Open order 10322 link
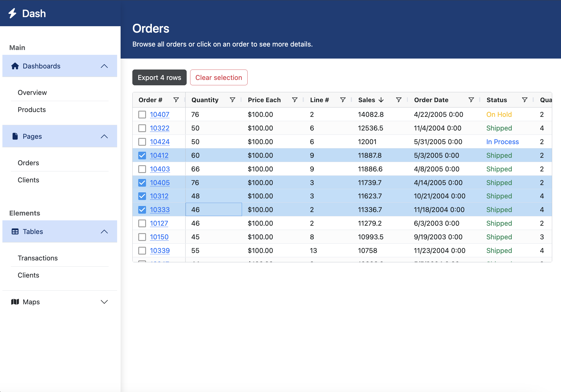Screen dimensions: 561x392 pos(160,128)
